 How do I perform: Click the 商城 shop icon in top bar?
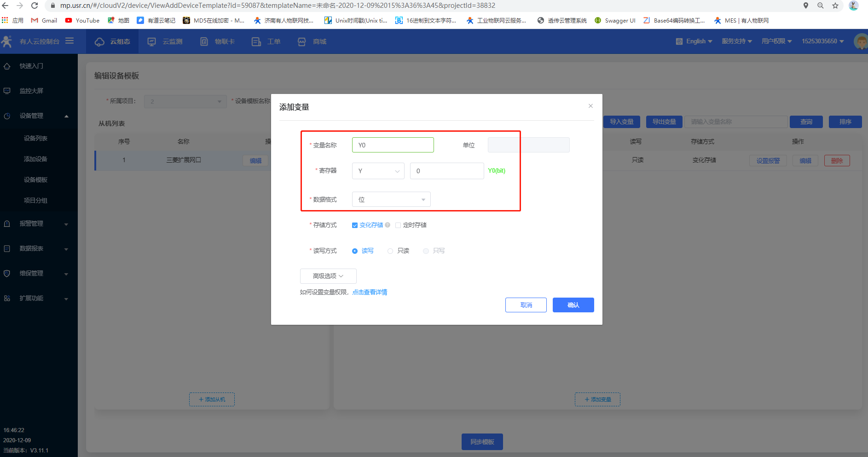(x=301, y=42)
